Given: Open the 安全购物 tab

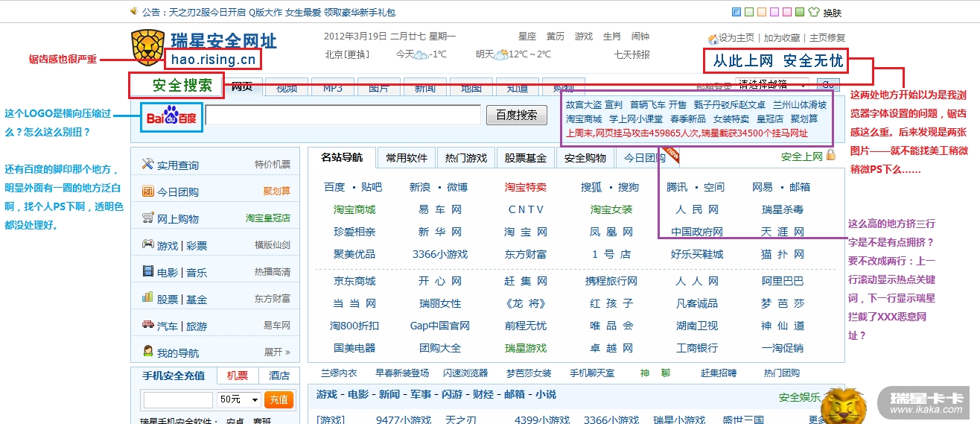Looking at the screenshot, I should click(x=585, y=157).
